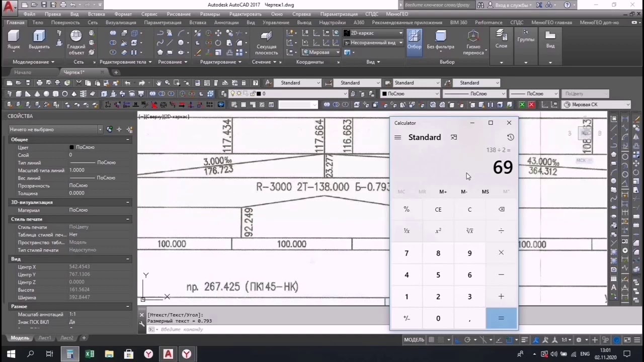This screenshot has height=362, width=644.
Task: Toggle the drawing grid display in status bar
Action: 431,340
